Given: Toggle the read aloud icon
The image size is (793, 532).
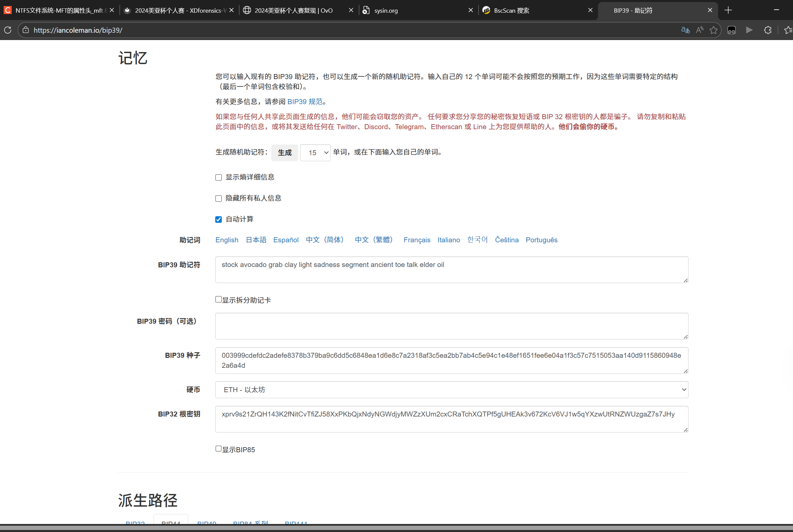Looking at the screenshot, I should pyautogui.click(x=699, y=30).
